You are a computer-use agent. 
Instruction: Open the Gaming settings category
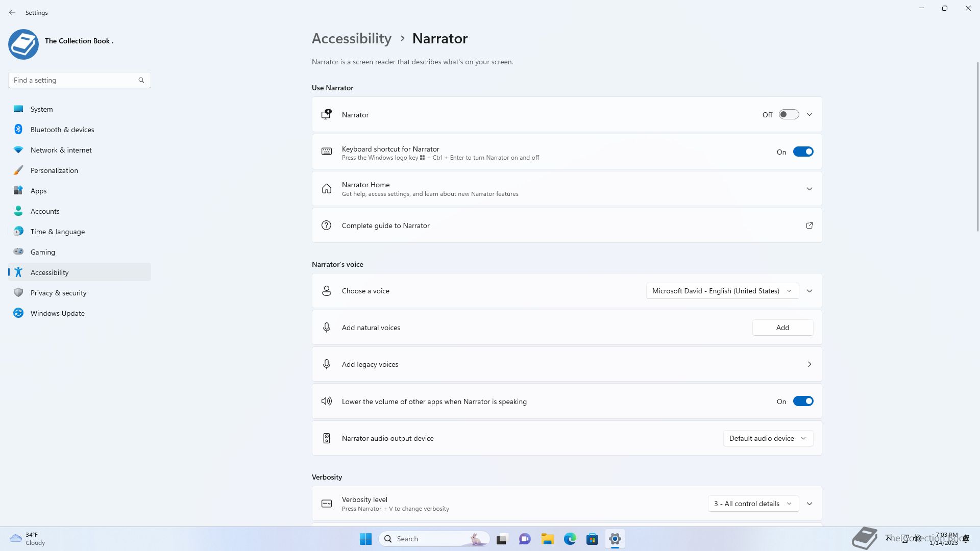(x=79, y=252)
